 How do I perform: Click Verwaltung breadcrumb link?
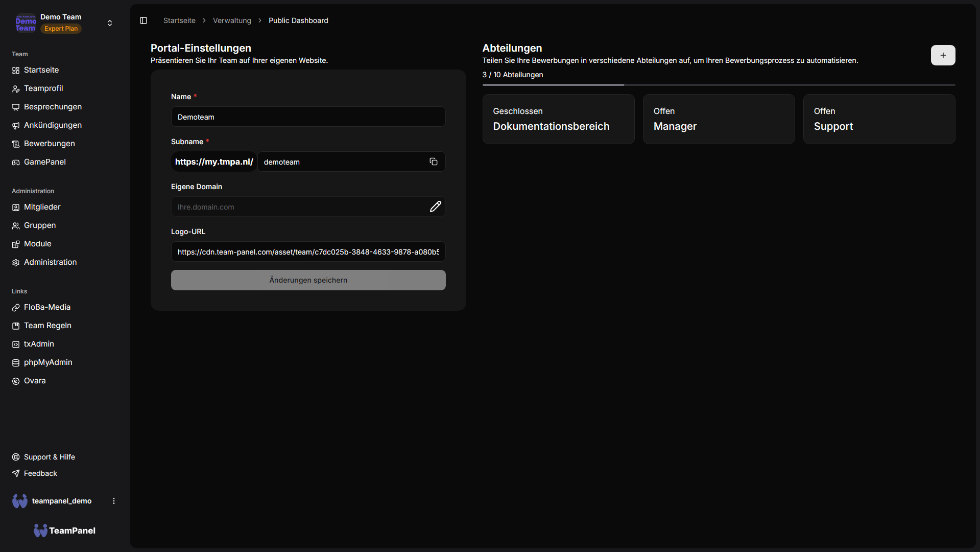pyautogui.click(x=232, y=20)
